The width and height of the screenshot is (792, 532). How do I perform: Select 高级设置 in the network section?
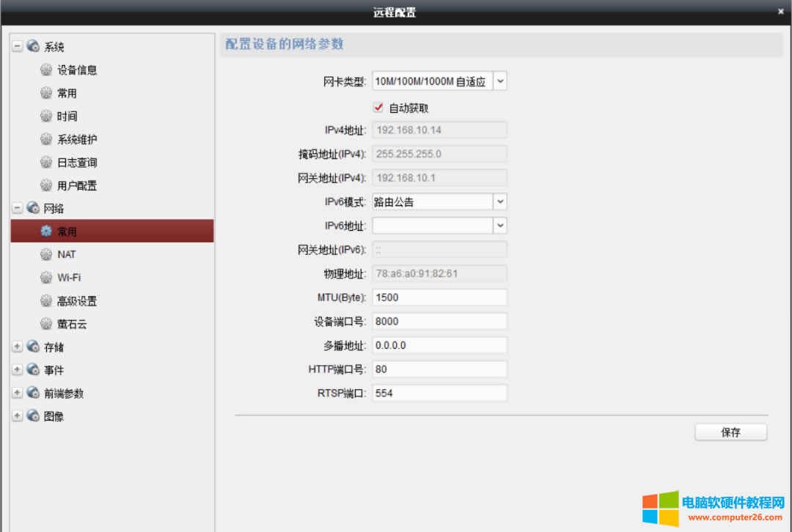[x=77, y=301]
